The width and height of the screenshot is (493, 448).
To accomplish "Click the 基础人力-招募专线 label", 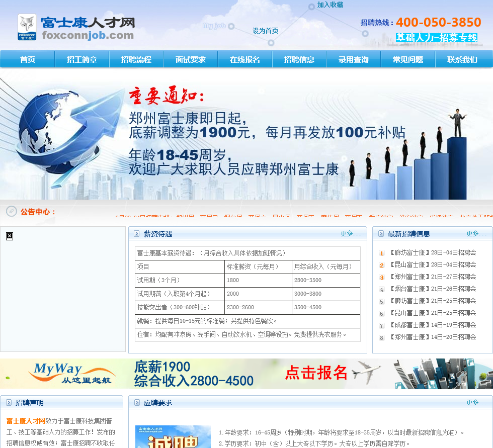I will point(437,38).
